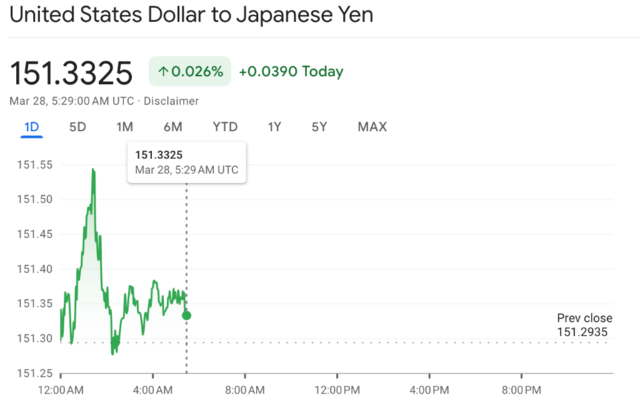Viewport: 640px width, 416px height.
Task: Open the 6M chart view
Action: [x=173, y=127]
